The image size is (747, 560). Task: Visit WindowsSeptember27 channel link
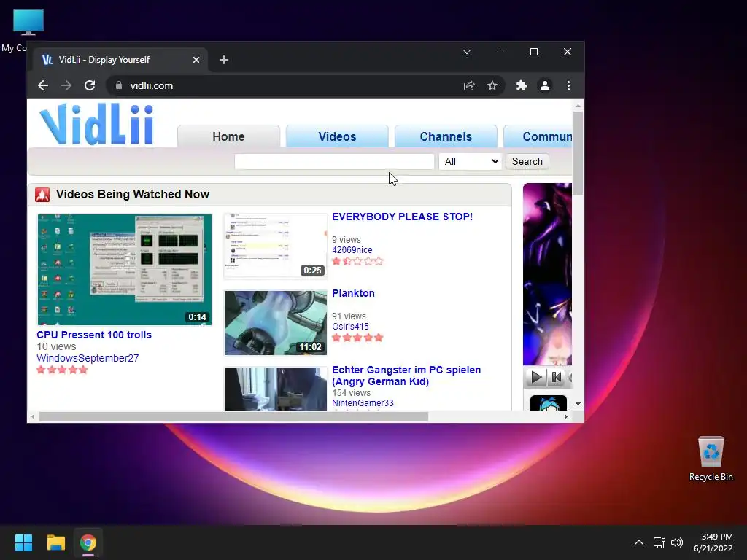pyautogui.click(x=88, y=358)
